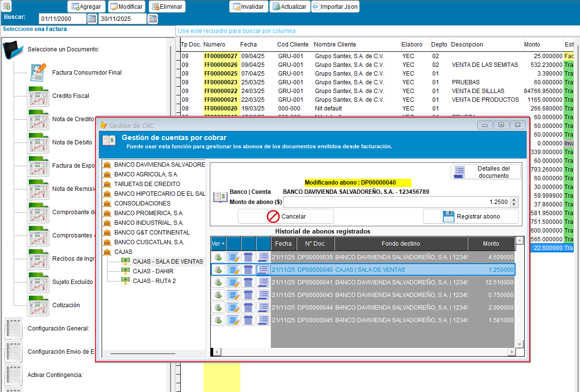Click the trash icon in the DP00000039 row
This screenshot has height=392, width=580.
(x=248, y=257)
